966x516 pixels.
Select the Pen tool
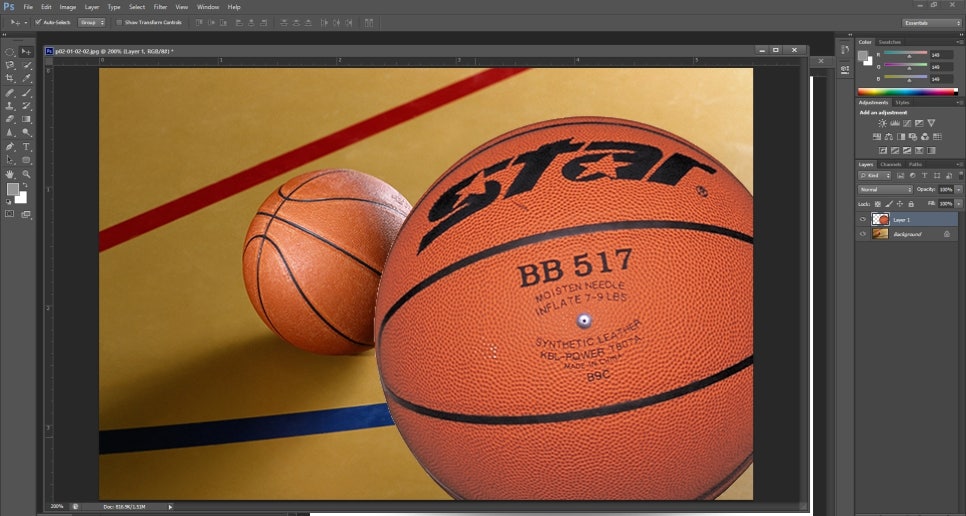[10, 147]
